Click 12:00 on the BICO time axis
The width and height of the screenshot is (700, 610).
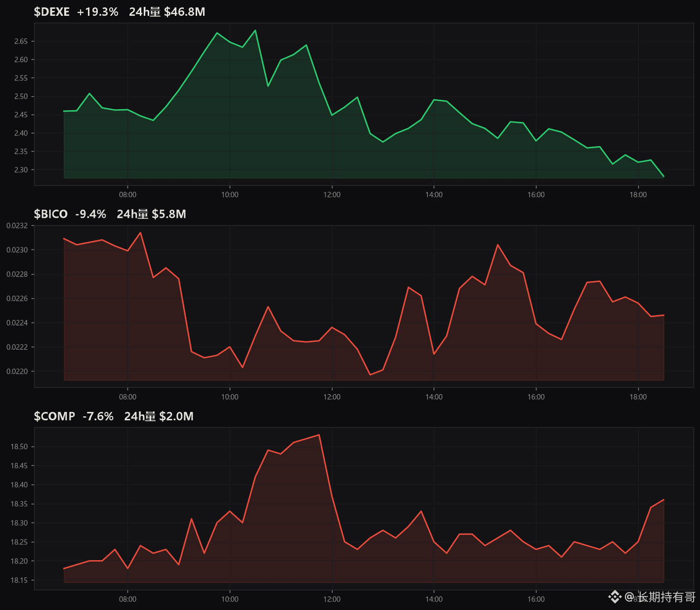(332, 397)
